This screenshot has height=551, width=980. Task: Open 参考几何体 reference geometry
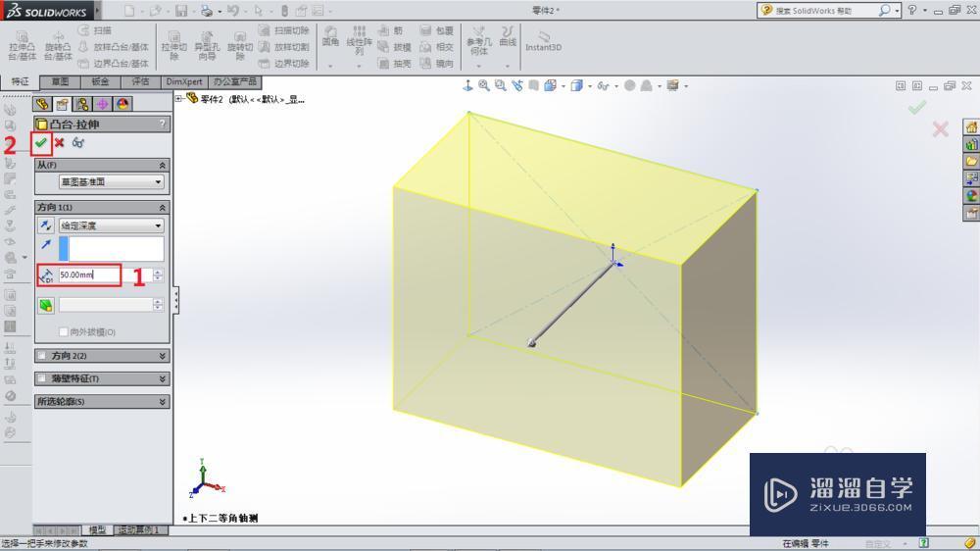pyautogui.click(x=479, y=40)
